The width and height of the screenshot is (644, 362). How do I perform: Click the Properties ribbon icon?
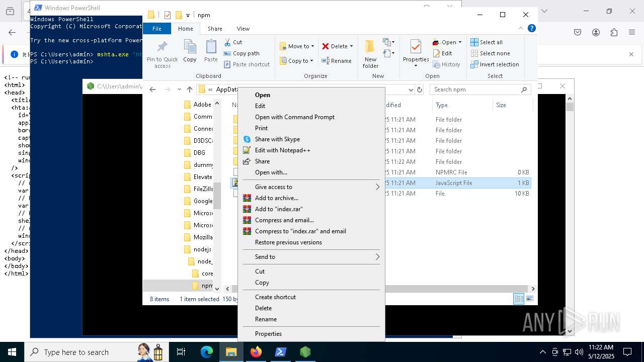point(416,53)
